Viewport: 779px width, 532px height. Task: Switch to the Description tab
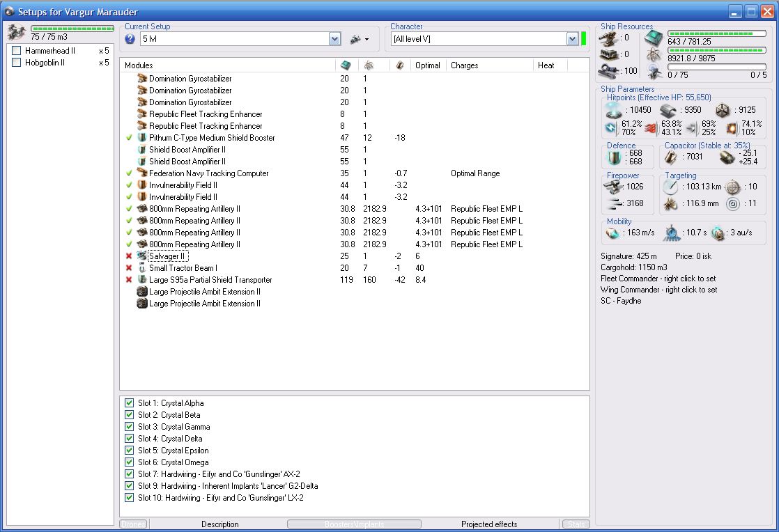click(x=219, y=524)
